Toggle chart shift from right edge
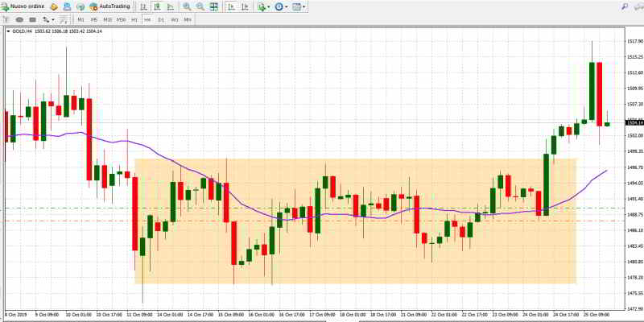 click(x=245, y=6)
